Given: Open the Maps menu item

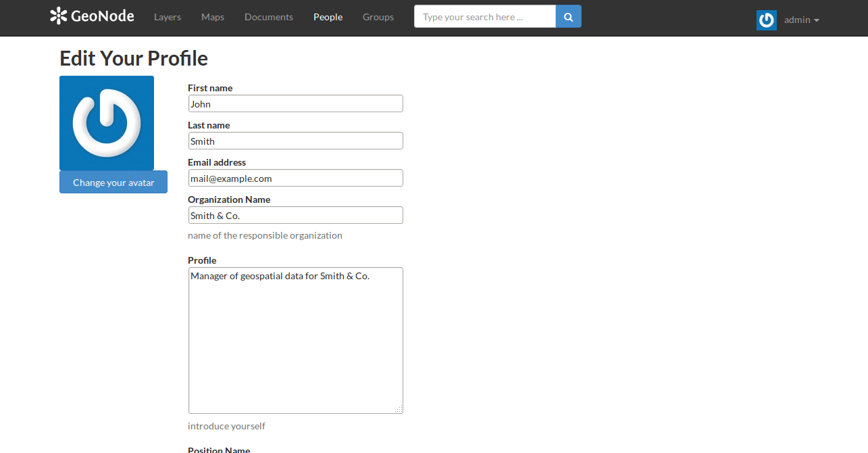Looking at the screenshot, I should 213,17.
